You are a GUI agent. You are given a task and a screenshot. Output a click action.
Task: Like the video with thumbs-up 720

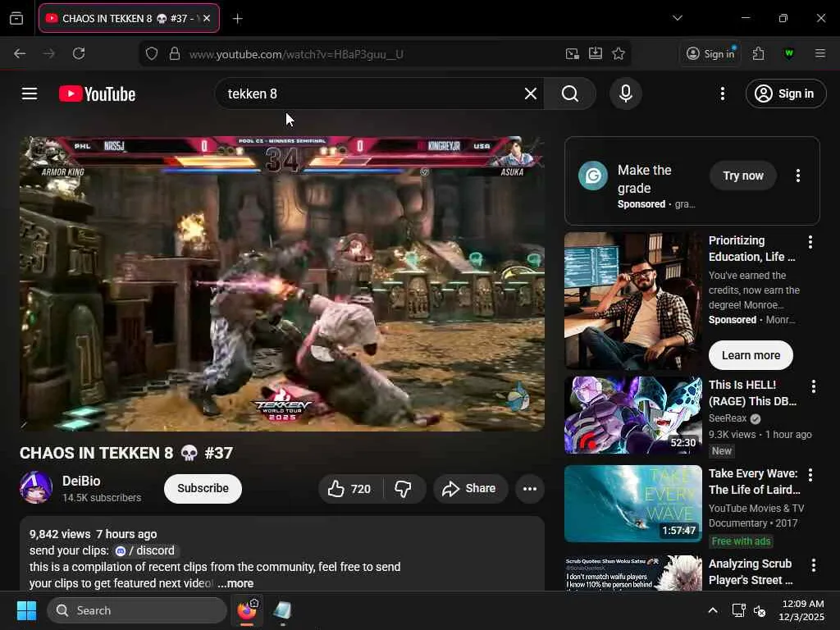pos(350,489)
